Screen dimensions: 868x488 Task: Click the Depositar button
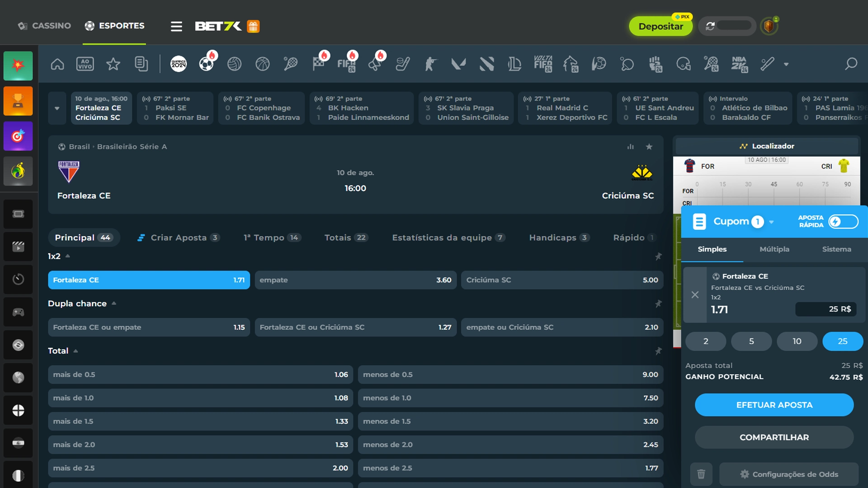(660, 26)
